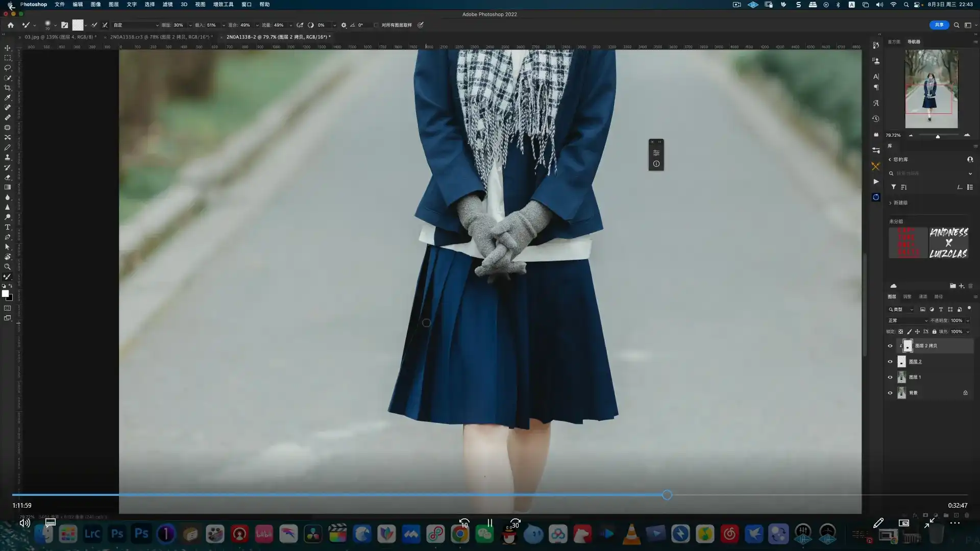980x551 pixels.
Task: Open the Navigator panel icon
Action: click(915, 42)
